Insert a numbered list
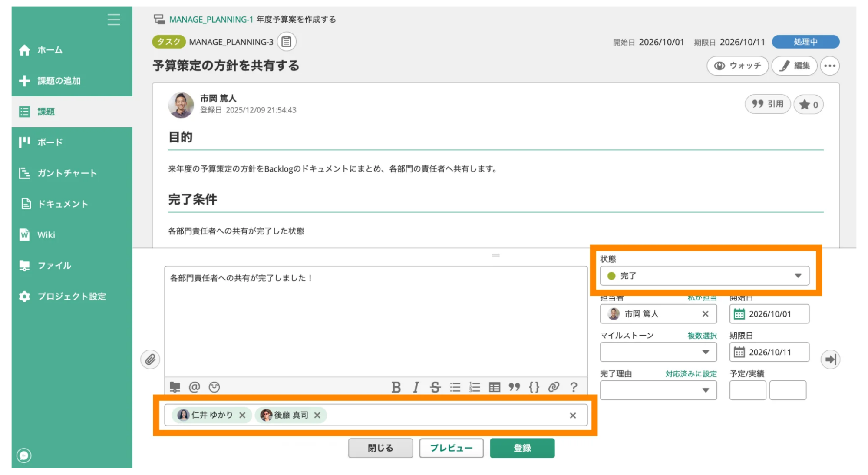Viewport: 868px width, 475px height. point(475,387)
